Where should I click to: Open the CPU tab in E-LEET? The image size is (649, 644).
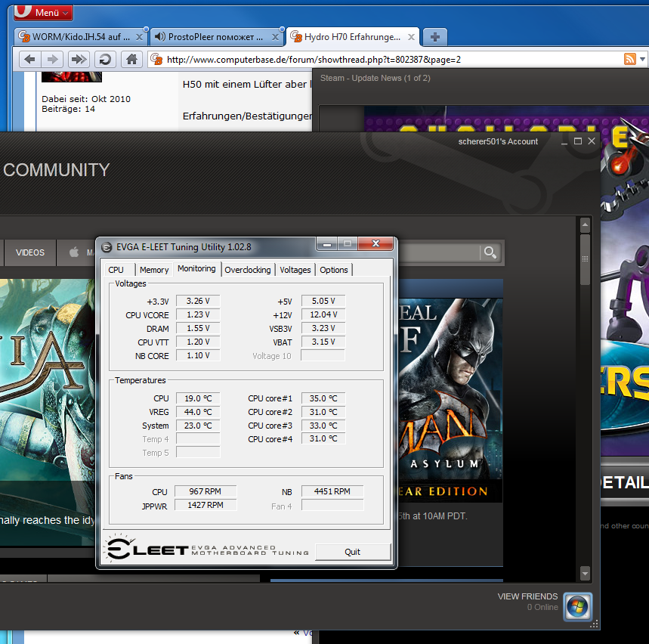(116, 270)
